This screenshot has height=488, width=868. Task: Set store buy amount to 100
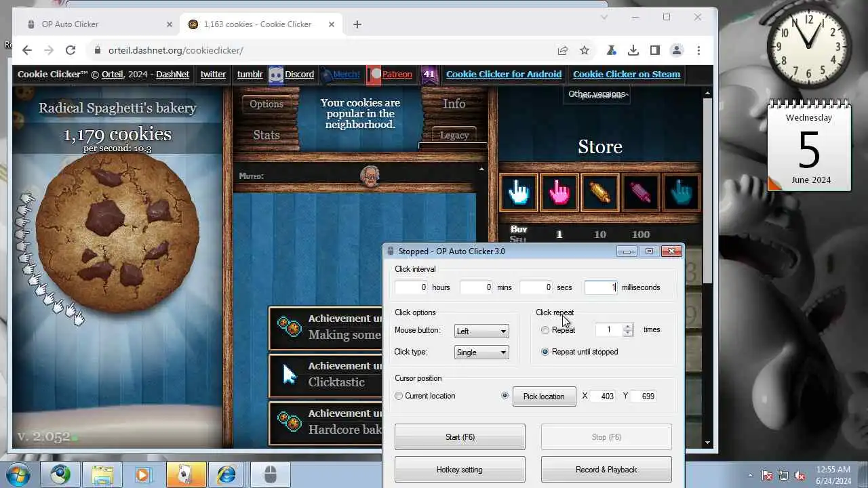(x=641, y=235)
